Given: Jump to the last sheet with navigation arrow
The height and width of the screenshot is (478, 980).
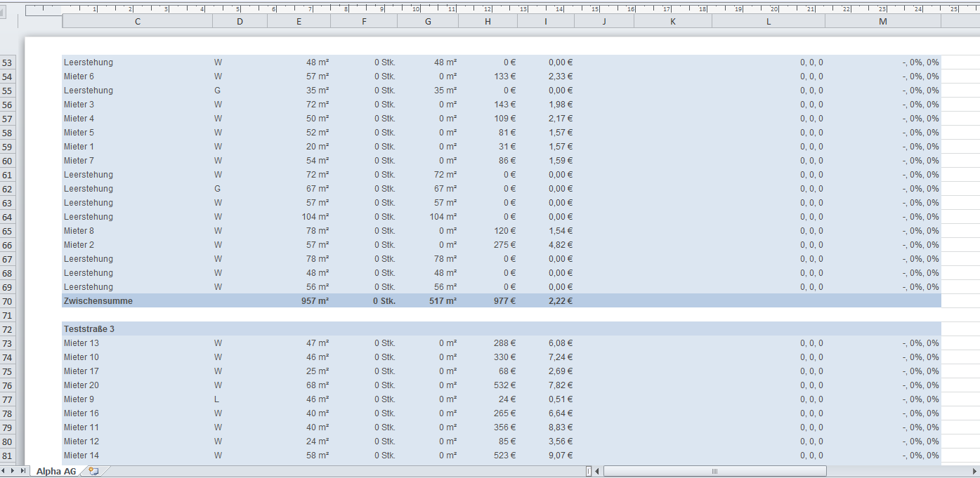Looking at the screenshot, I should 24,471.
